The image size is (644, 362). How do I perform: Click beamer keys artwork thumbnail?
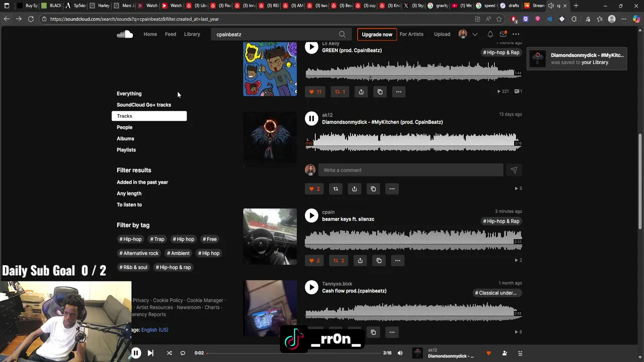[270, 236]
